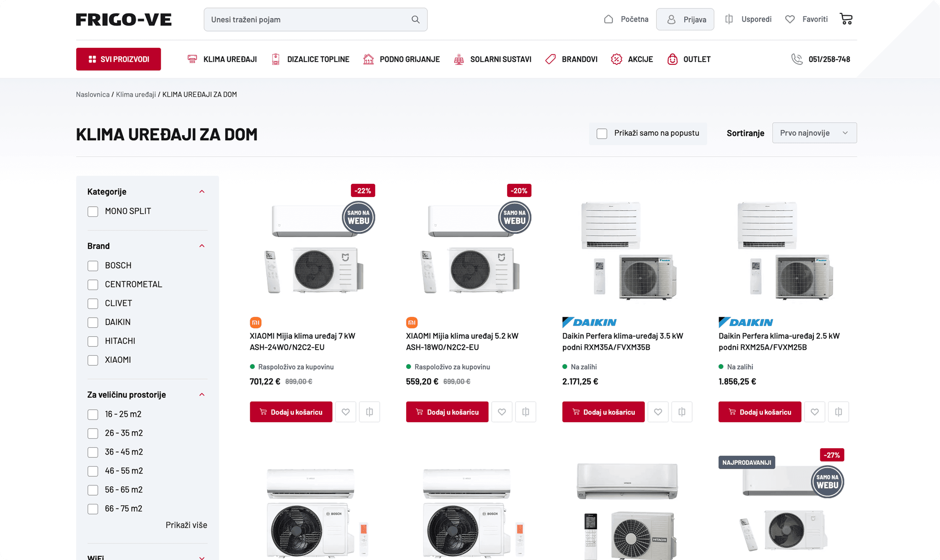Click the Xiaomi logo on the 7 kW card

[256, 322]
